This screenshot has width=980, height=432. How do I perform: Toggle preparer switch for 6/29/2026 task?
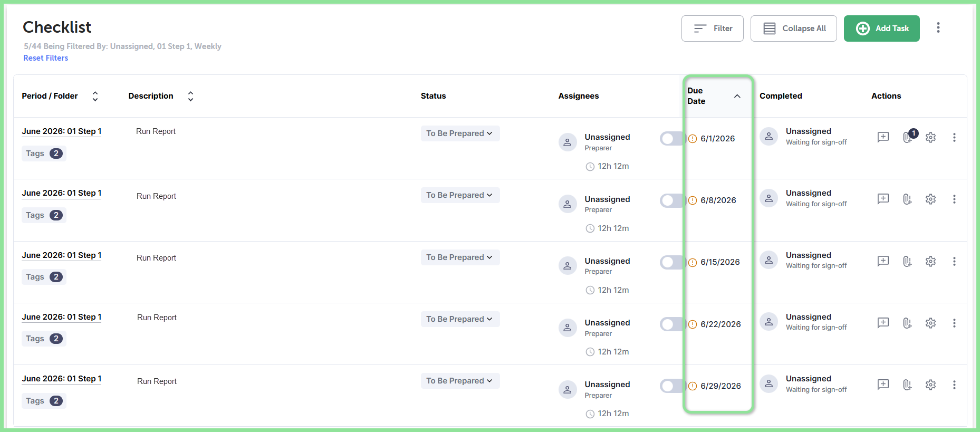click(x=672, y=386)
